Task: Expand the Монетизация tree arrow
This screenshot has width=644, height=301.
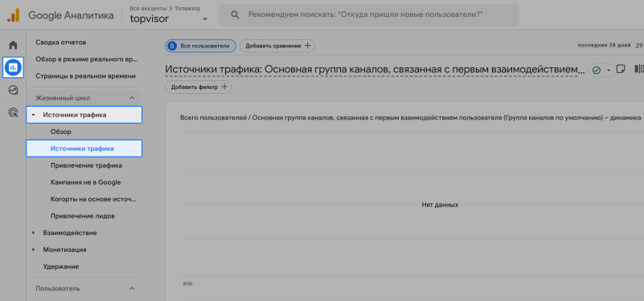Action: click(33, 250)
